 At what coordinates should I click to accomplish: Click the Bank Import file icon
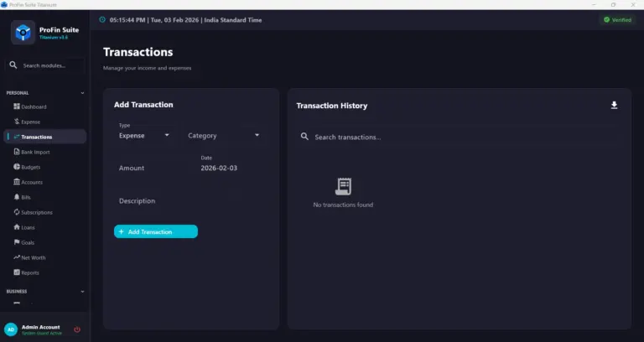coord(17,152)
